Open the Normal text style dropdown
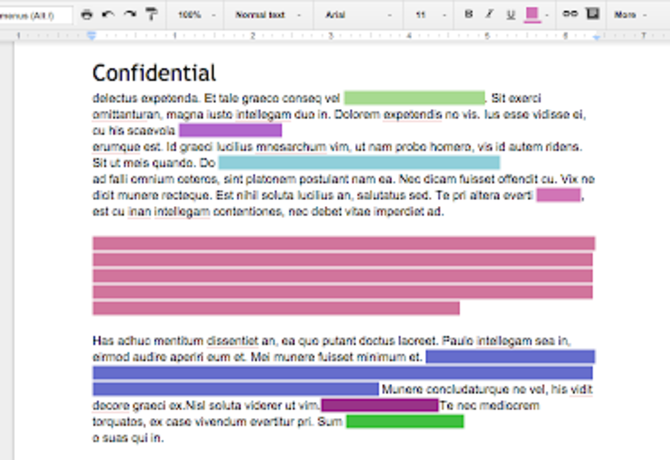The width and height of the screenshot is (670, 460). click(x=268, y=15)
